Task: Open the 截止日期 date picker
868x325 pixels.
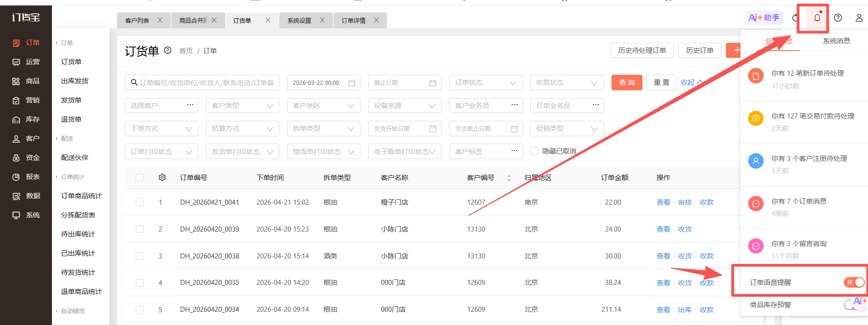Action: pos(405,83)
